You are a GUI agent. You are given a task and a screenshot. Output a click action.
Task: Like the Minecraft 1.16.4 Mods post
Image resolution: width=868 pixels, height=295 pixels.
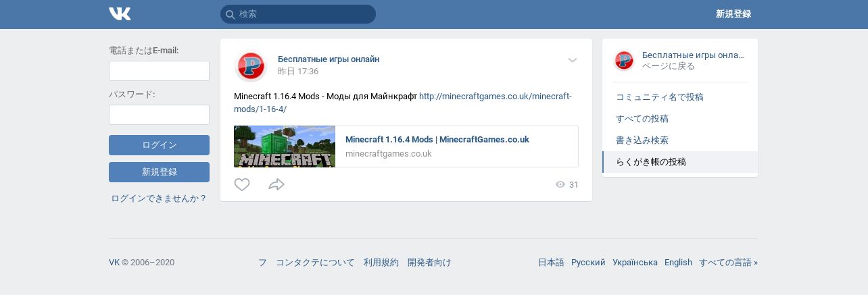coord(242,184)
